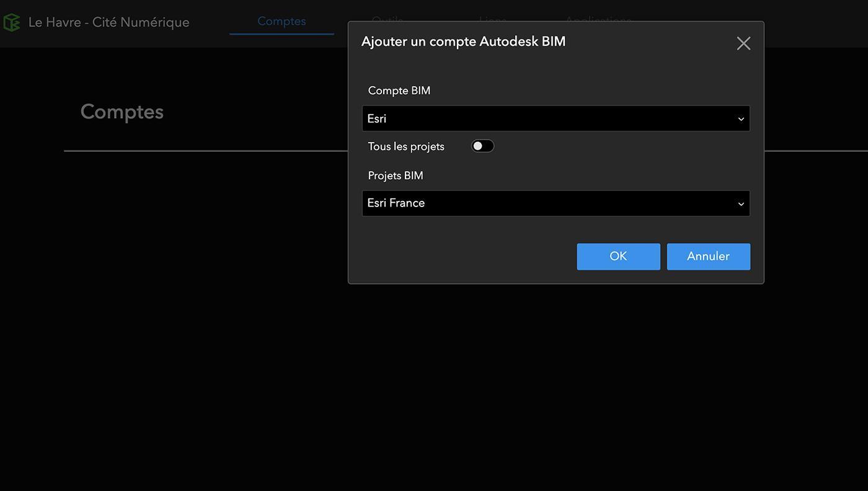Image resolution: width=868 pixels, height=491 pixels.
Task: Click the 'Ajouter un compte Autodesk BIM' dialog title
Action: tap(463, 42)
